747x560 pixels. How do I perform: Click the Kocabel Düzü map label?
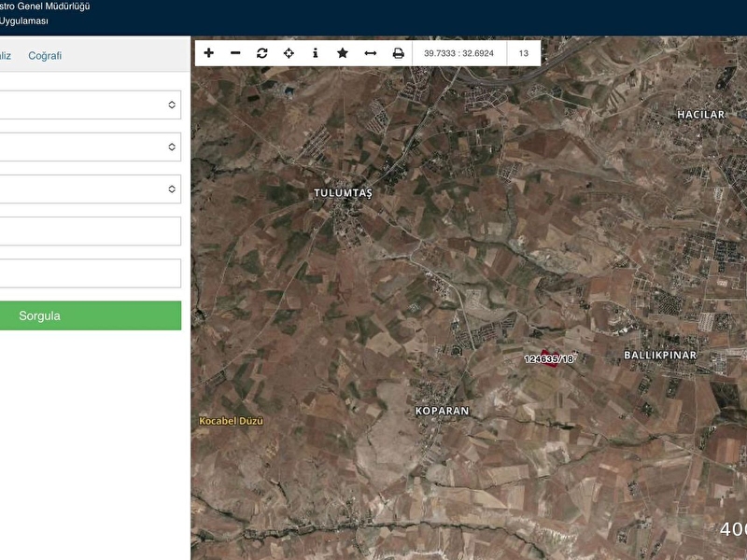(231, 421)
